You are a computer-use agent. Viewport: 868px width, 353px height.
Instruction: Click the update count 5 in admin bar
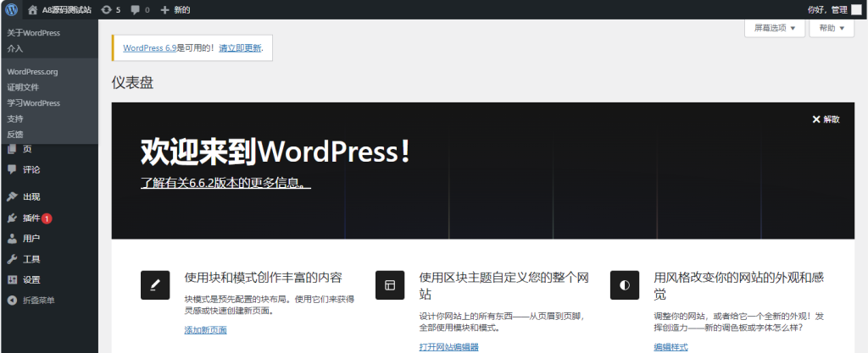pos(118,10)
